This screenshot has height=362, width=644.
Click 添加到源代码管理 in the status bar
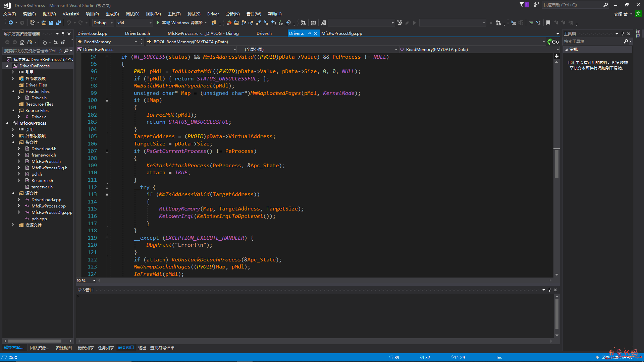pos(618,358)
